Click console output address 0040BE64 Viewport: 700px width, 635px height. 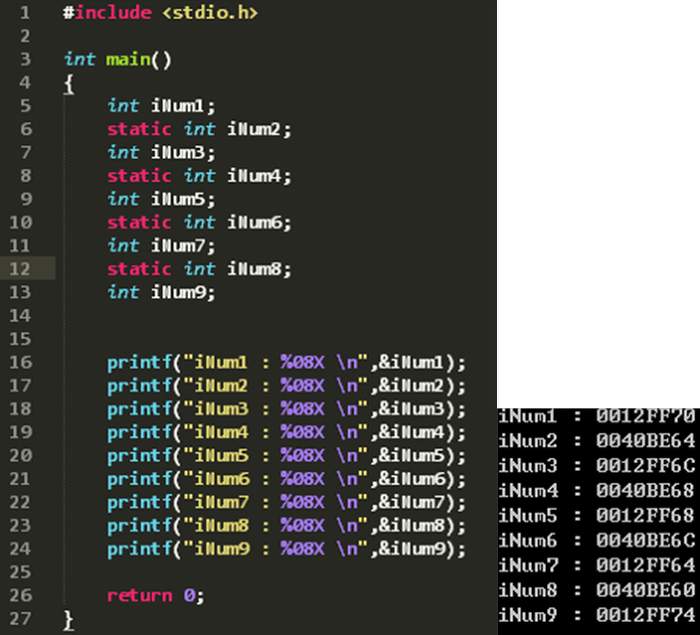646,441
